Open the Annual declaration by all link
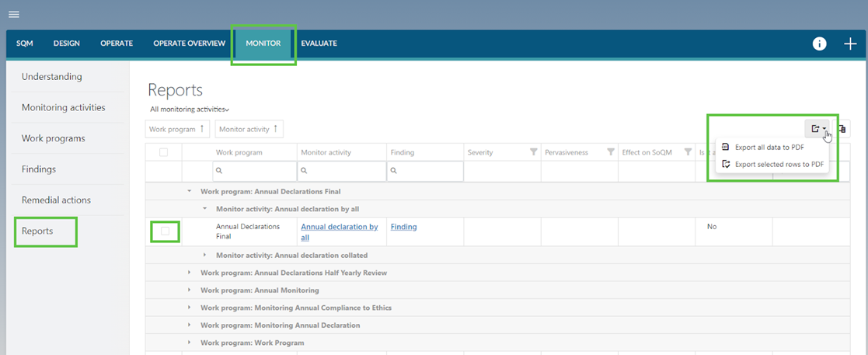Image resolution: width=868 pixels, height=355 pixels. 340,232
